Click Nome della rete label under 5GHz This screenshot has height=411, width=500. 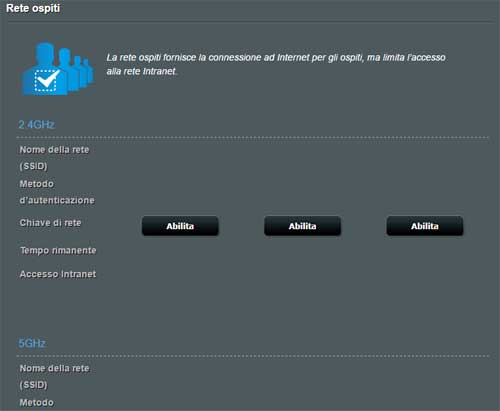coord(54,368)
